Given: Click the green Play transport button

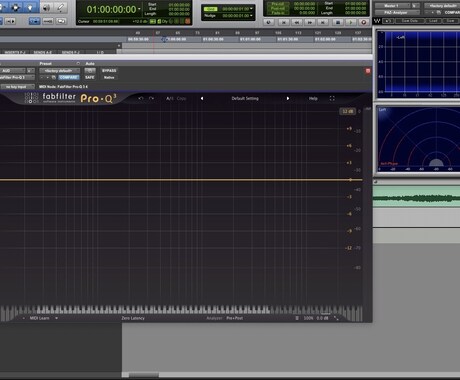Looking at the screenshot, I should pyautogui.click(x=351, y=22).
